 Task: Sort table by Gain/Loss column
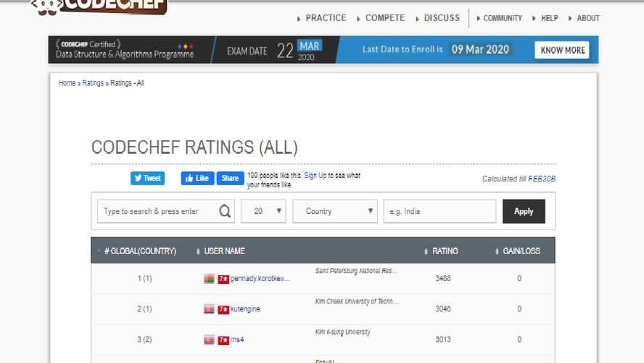(521, 251)
